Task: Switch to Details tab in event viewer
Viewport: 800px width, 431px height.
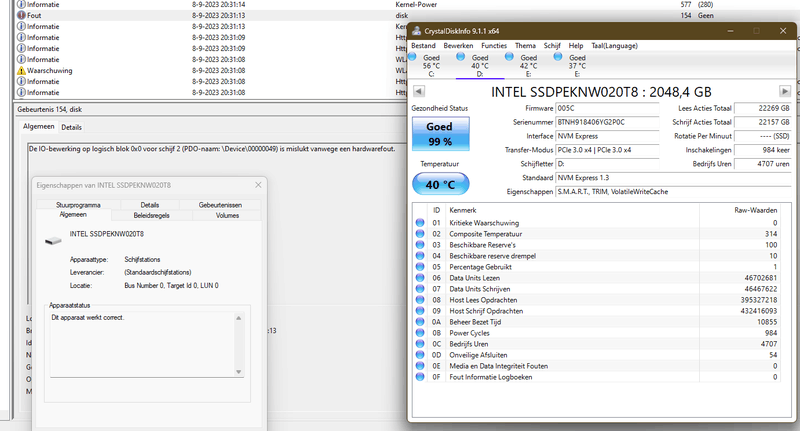Action: tap(71, 128)
